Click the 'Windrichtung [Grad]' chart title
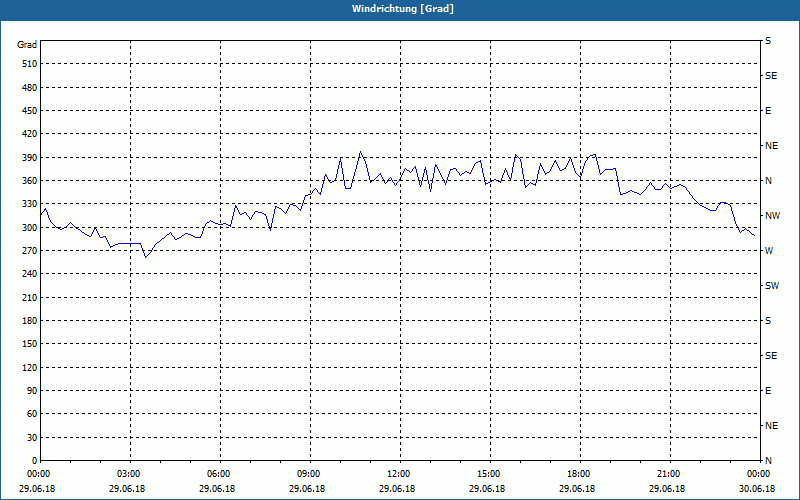 (x=403, y=9)
